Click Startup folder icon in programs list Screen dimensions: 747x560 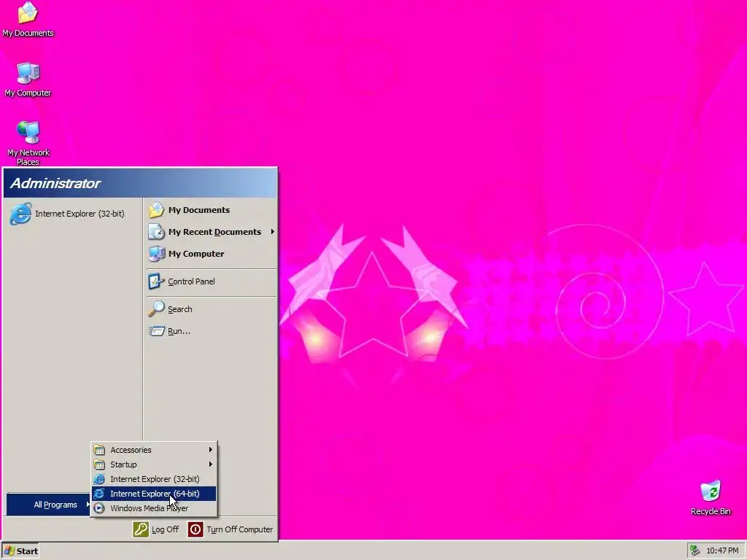coord(99,464)
